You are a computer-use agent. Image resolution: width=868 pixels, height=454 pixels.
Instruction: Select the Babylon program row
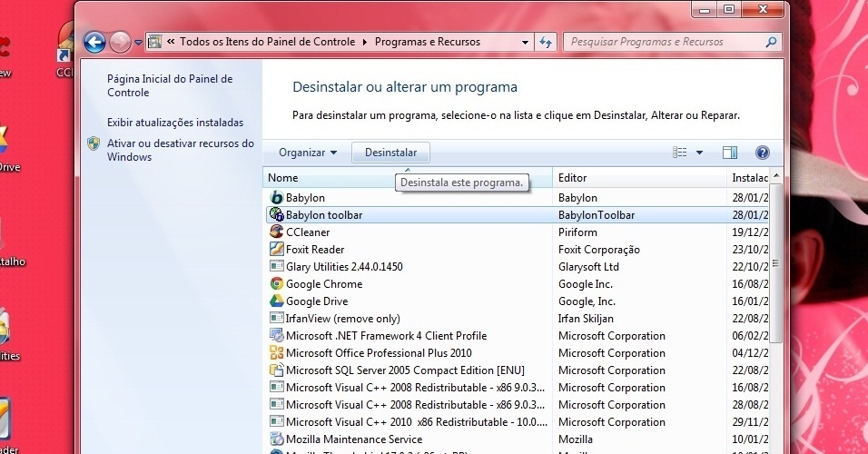tap(517, 198)
